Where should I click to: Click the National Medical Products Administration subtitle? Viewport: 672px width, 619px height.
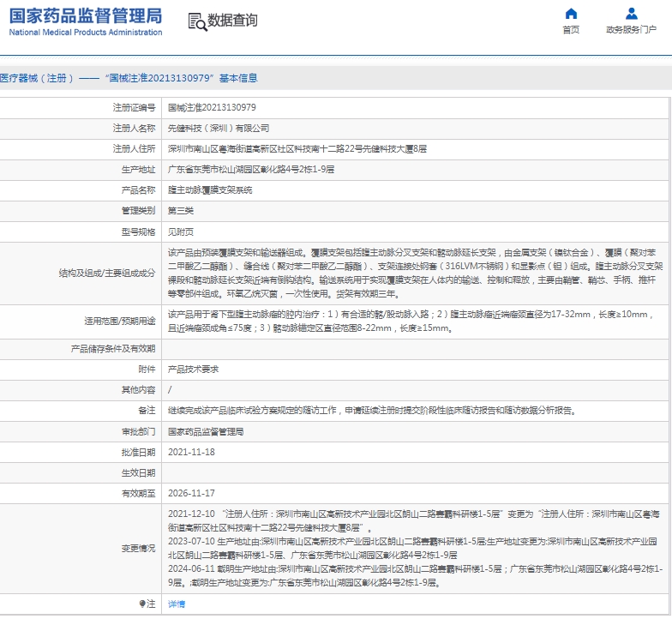click(x=86, y=33)
